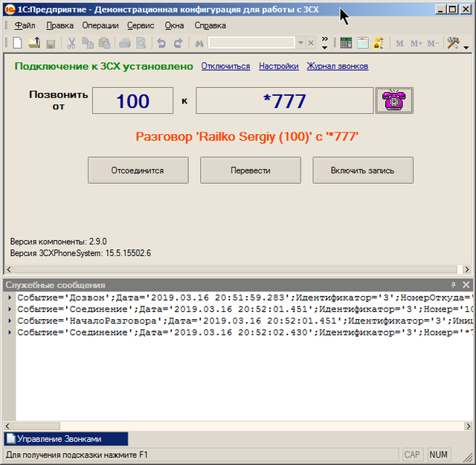Click the New document toolbar icon
This screenshot has width=476, height=465.
point(17,43)
